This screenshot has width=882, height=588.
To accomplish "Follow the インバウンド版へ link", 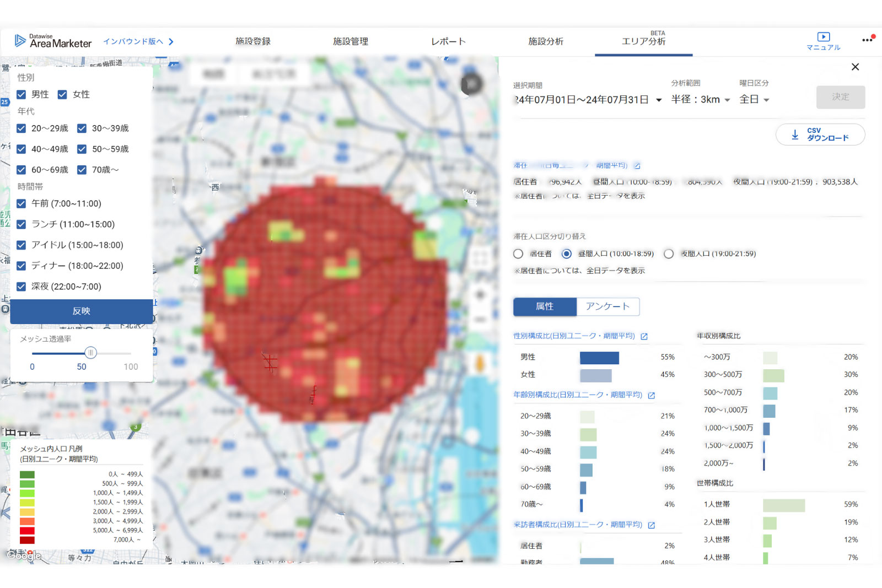I will [133, 41].
